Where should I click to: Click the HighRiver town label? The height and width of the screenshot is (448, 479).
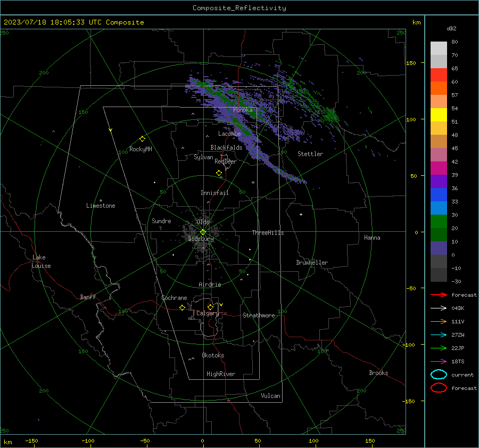point(221,374)
